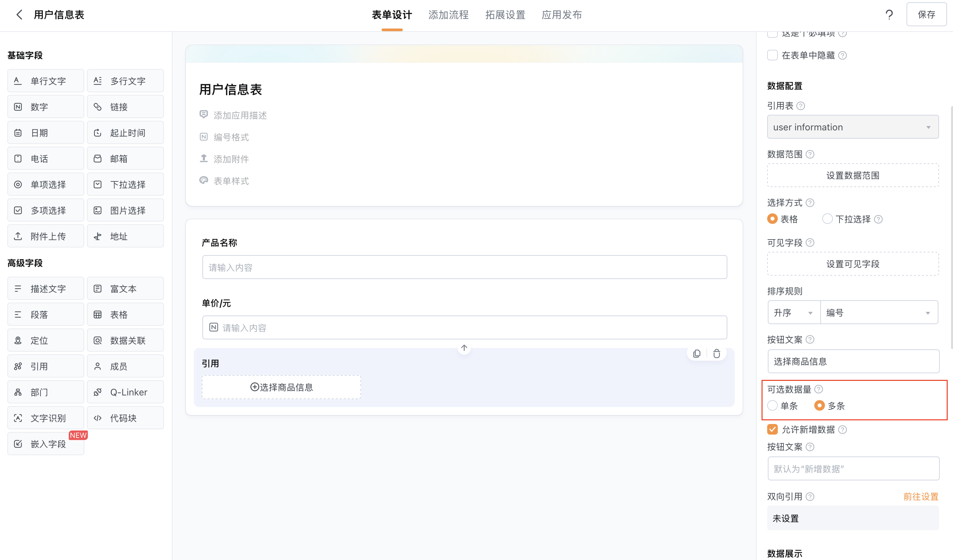Add a 起止时间 field
The image size is (953, 560).
125,133
